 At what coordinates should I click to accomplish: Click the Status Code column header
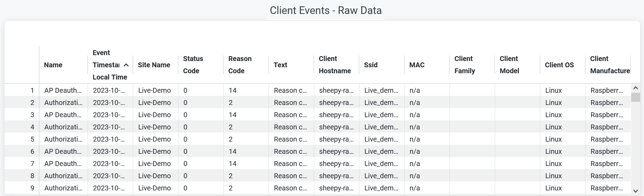(193, 65)
